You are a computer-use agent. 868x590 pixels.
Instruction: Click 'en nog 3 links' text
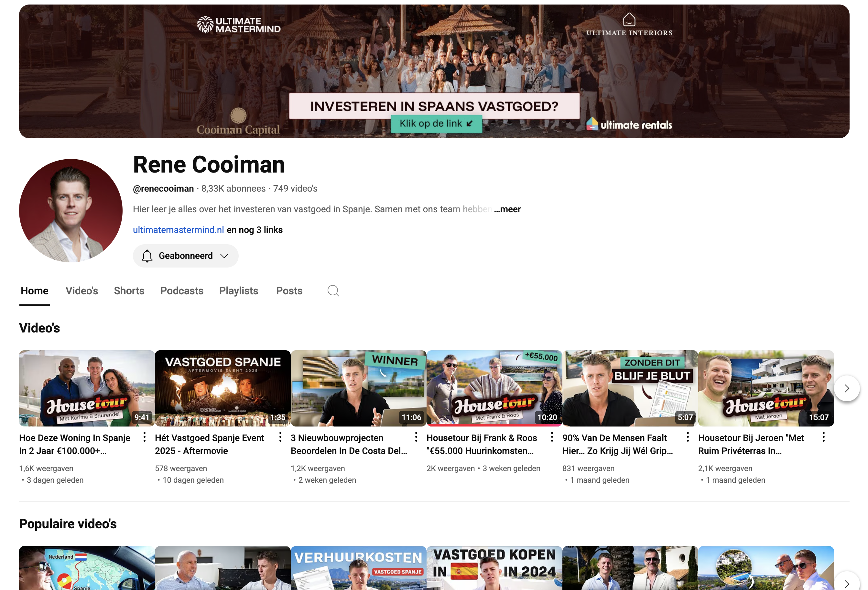255,230
